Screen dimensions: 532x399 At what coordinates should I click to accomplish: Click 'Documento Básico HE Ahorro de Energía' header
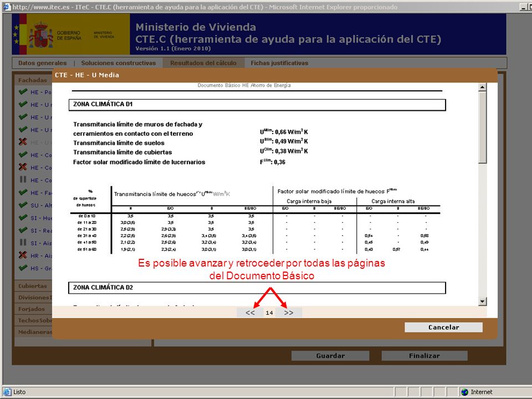[x=244, y=85]
